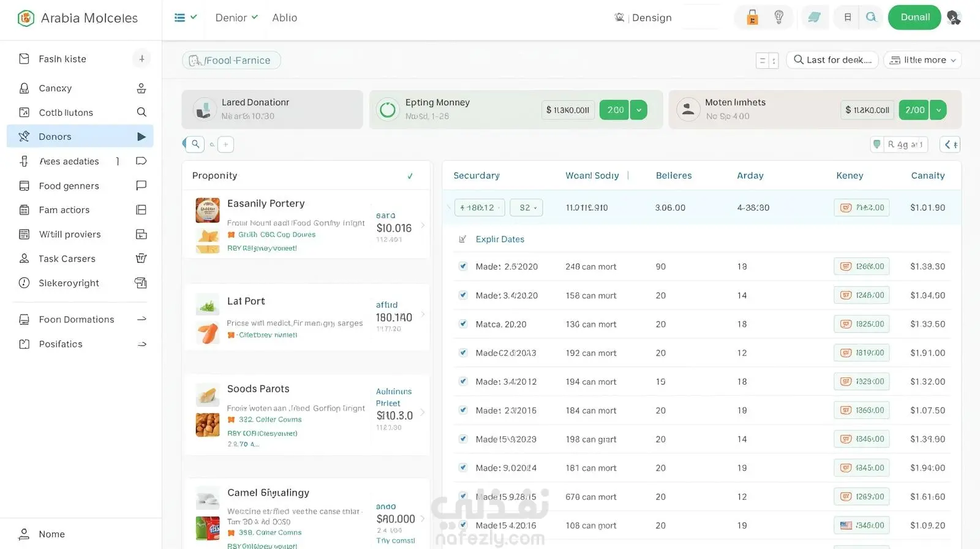The height and width of the screenshot is (549, 980).
Task: Click the flag badge in the Made15 4.20'16 row
Action: point(861,525)
